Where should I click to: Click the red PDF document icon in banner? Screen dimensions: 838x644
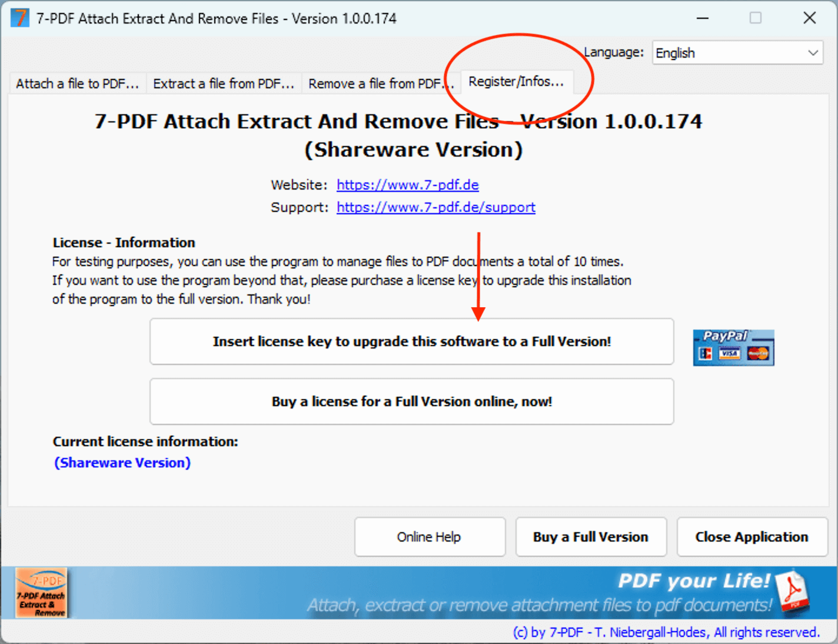[792, 591]
